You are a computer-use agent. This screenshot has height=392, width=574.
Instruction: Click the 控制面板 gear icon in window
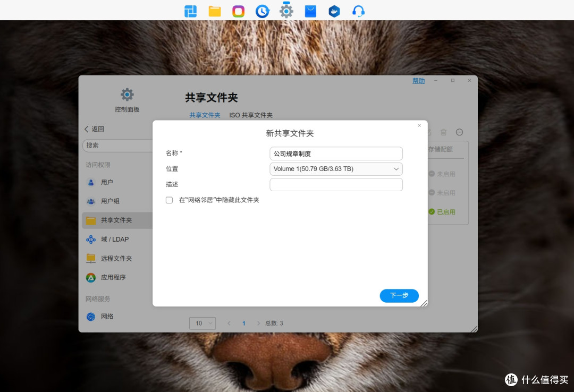point(127,95)
